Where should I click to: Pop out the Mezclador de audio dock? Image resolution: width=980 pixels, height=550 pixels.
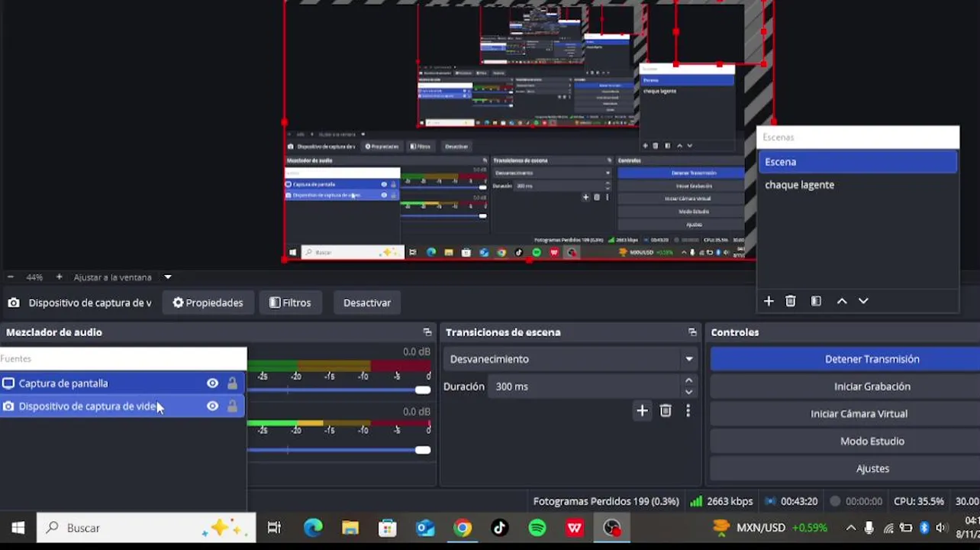[427, 332]
